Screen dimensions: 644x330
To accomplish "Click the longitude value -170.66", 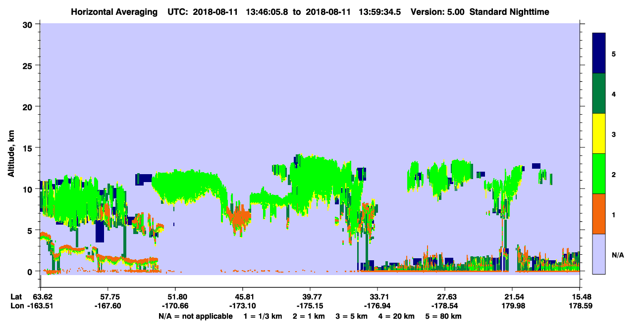I will 175,306.
